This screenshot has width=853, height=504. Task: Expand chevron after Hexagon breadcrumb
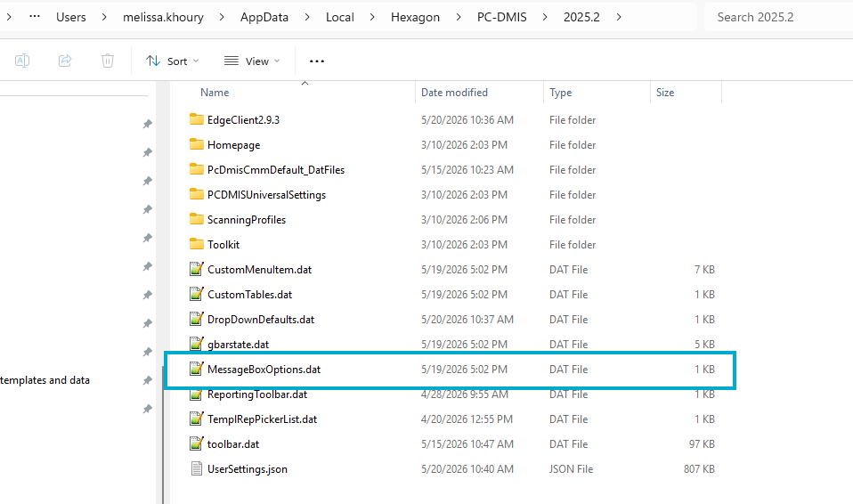(x=459, y=17)
